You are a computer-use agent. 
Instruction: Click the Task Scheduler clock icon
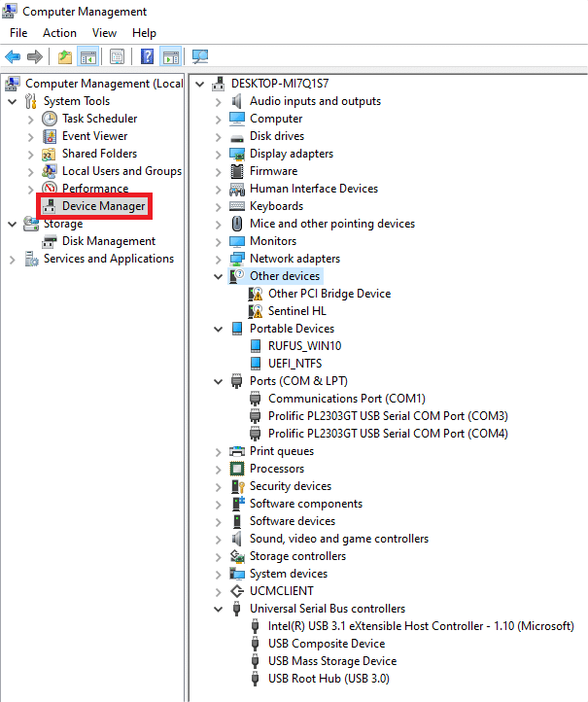[50, 119]
